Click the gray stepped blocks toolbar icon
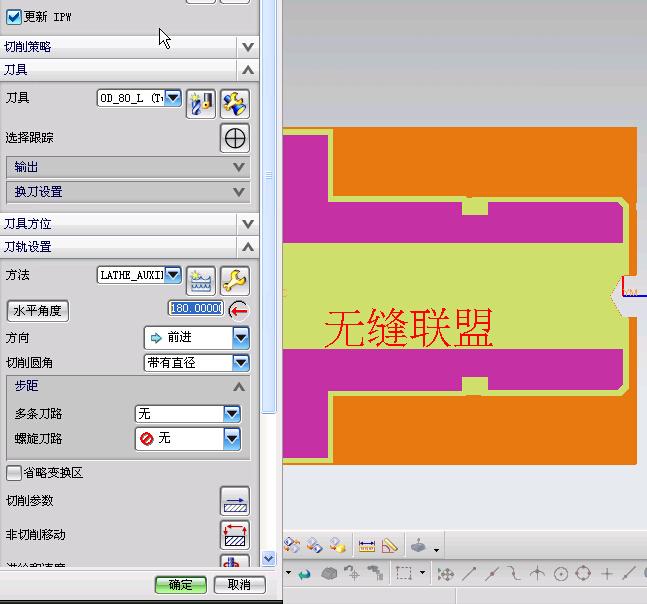Viewport: 647px width, 604px height. 375,573
